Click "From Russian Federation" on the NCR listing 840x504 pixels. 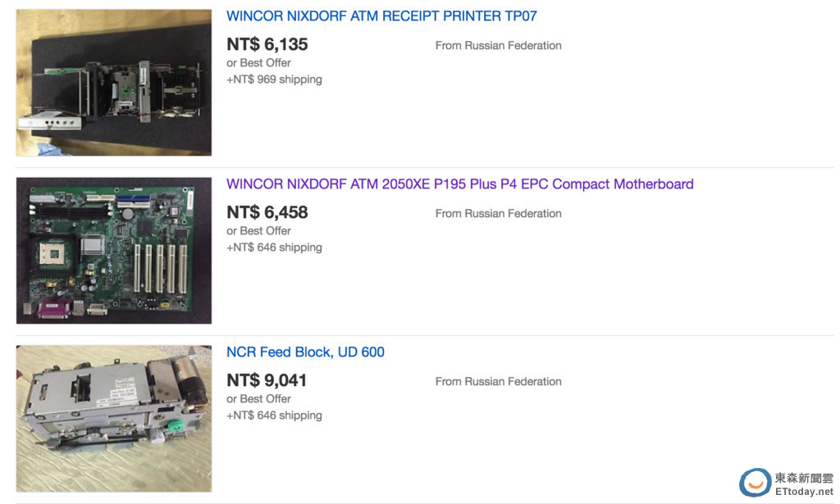(498, 382)
